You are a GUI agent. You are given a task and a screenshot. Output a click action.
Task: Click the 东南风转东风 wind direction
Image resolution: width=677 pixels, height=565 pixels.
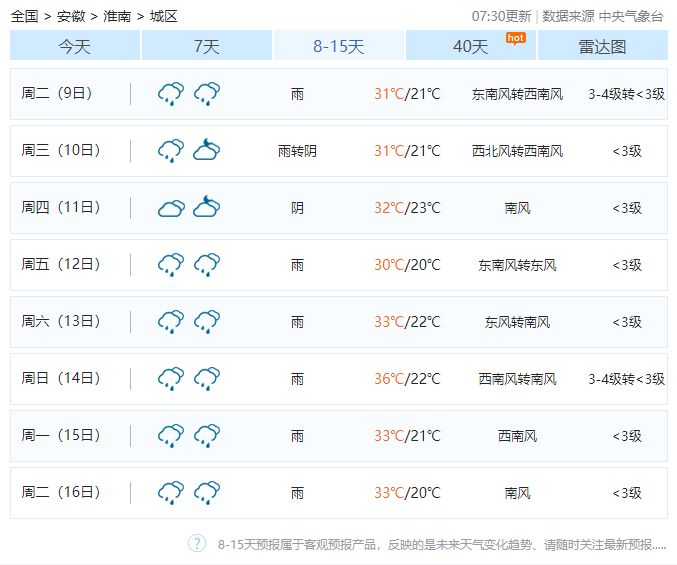click(x=517, y=265)
